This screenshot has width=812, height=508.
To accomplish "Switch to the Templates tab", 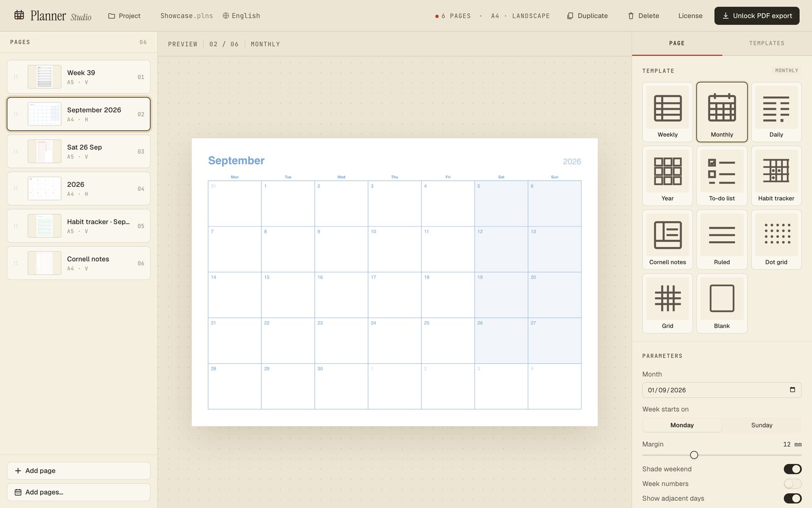I will pos(766,43).
